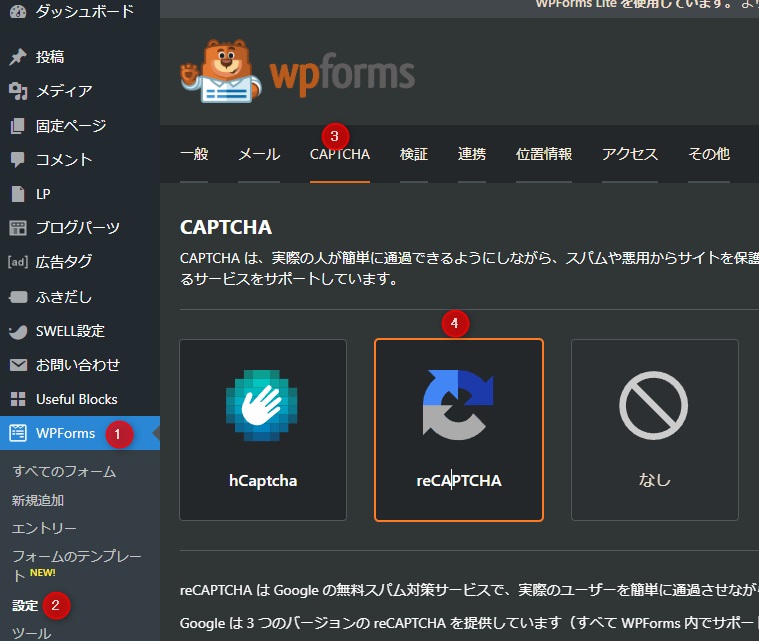Open the メール settings tab

(259, 154)
